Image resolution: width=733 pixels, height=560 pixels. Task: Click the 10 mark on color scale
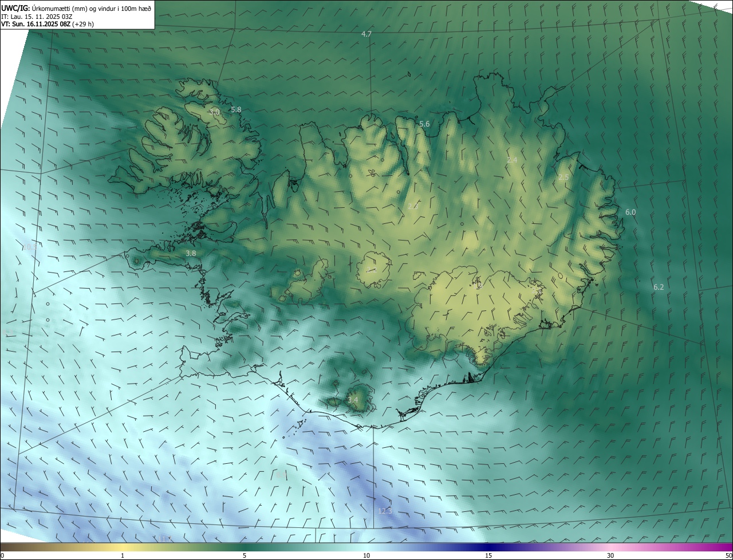coord(366,555)
